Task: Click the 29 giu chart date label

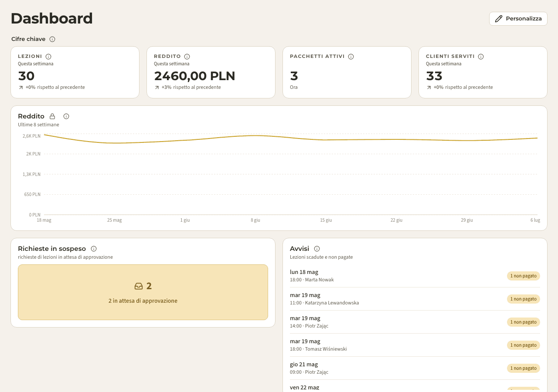Action: [467, 220]
